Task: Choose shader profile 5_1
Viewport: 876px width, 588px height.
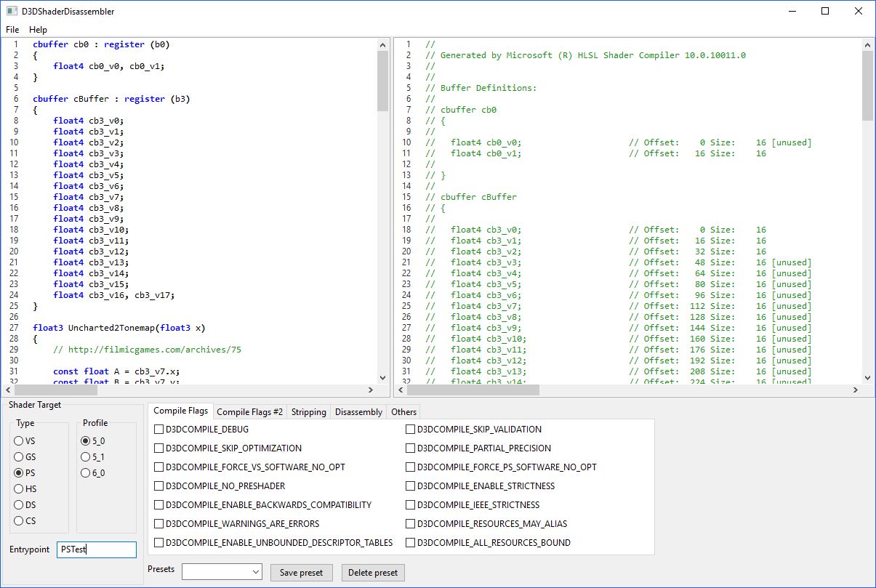Action: click(94, 457)
